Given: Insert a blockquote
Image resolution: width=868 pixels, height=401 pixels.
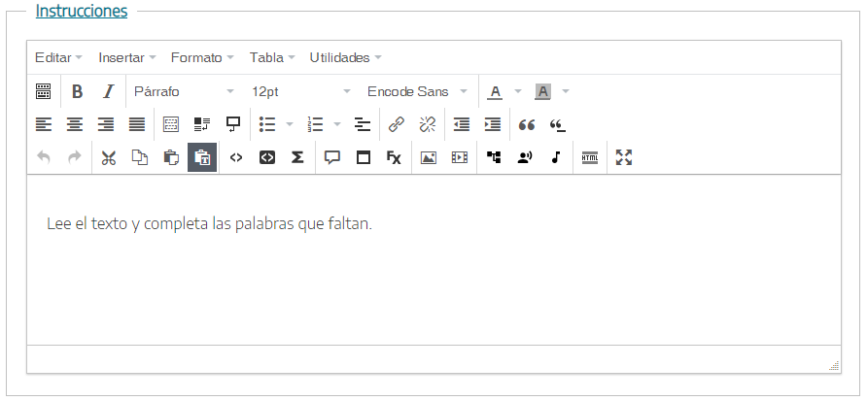Looking at the screenshot, I should tap(527, 124).
